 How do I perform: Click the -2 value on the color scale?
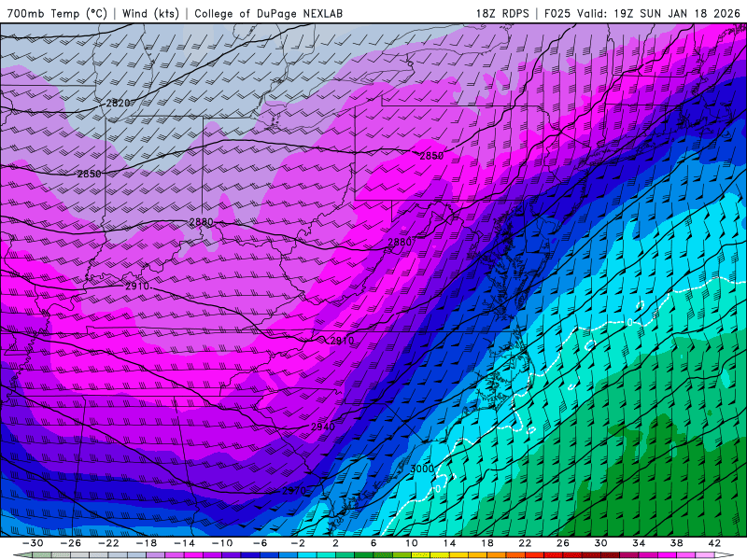(298, 543)
